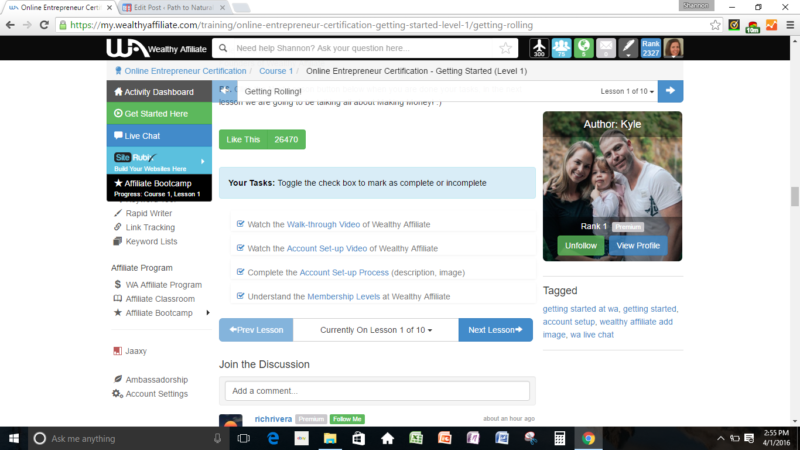Toggle the Account Set-up Process task checkbox
Viewport: 800px width, 450px height.
pyautogui.click(x=240, y=271)
